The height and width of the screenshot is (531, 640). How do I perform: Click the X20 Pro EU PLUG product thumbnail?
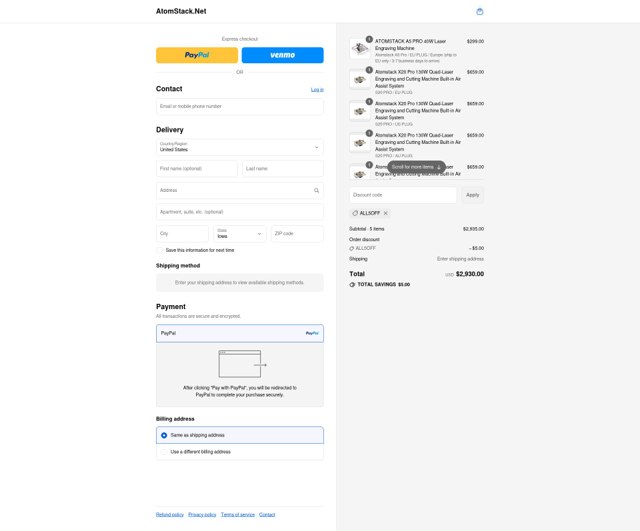click(x=360, y=80)
